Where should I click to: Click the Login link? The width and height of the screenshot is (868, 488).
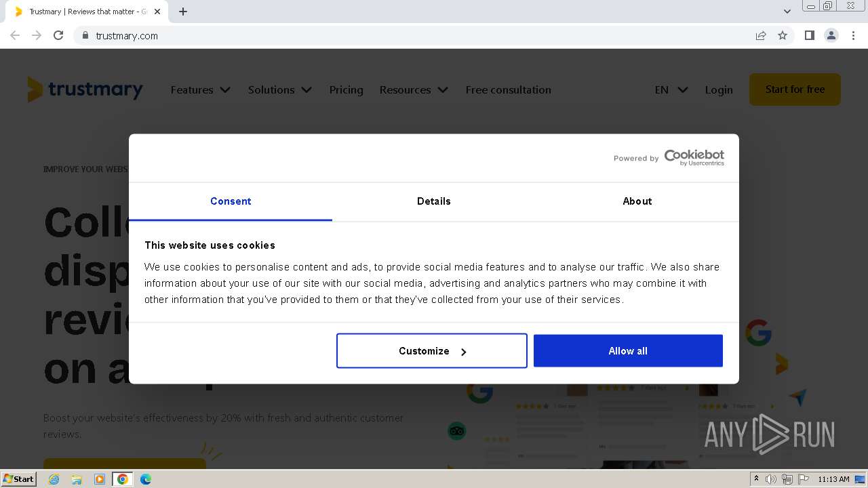(x=719, y=89)
